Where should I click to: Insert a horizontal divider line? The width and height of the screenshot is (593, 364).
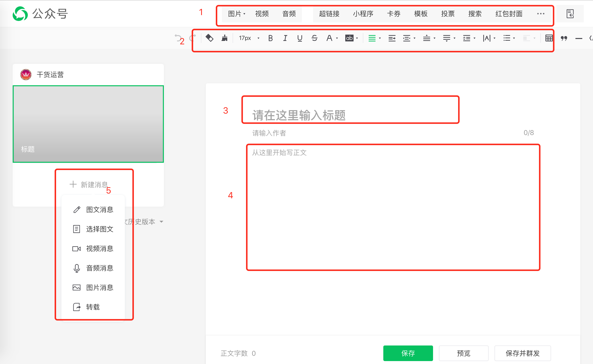coord(579,38)
